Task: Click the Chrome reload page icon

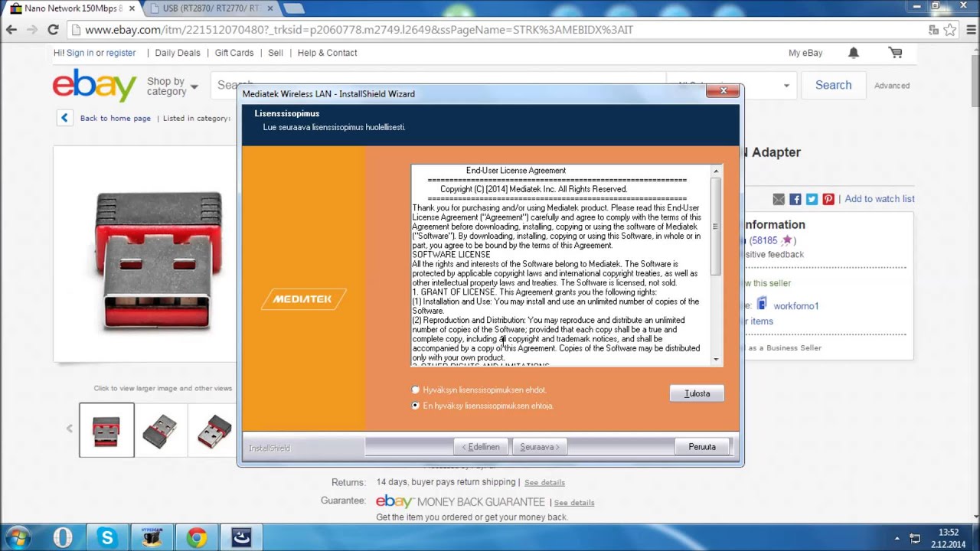Action: (53, 30)
